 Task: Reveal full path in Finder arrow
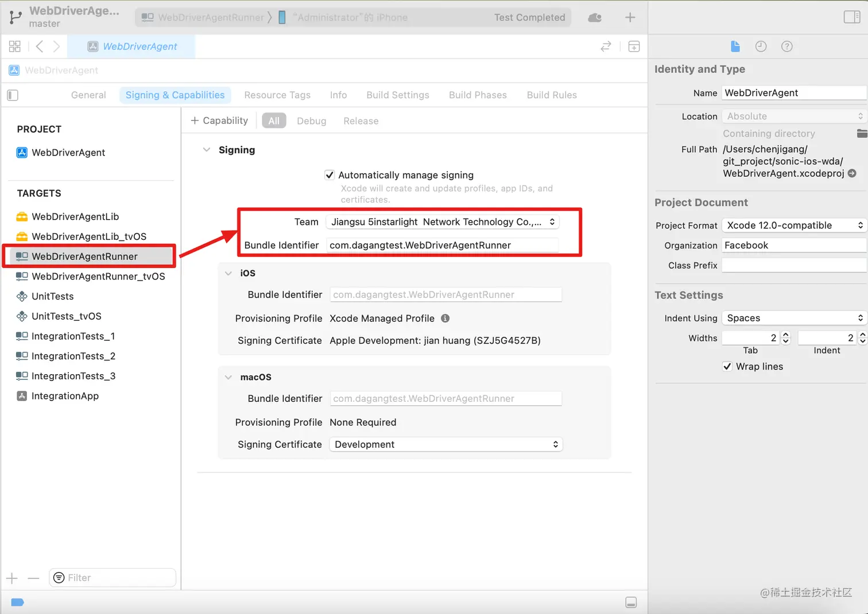click(852, 173)
